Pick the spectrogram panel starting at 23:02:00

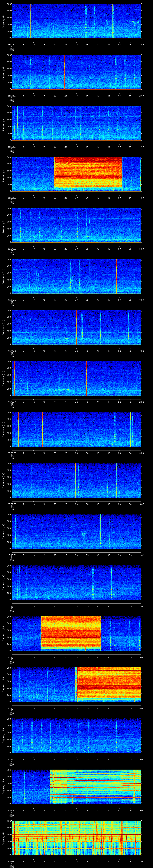pos(76,123)
